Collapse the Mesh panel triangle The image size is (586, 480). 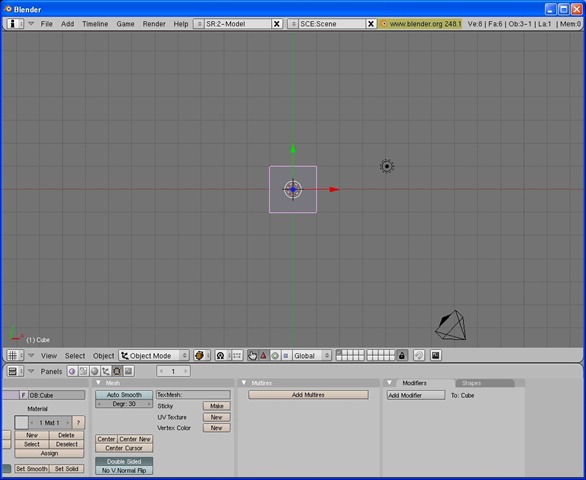[99, 383]
